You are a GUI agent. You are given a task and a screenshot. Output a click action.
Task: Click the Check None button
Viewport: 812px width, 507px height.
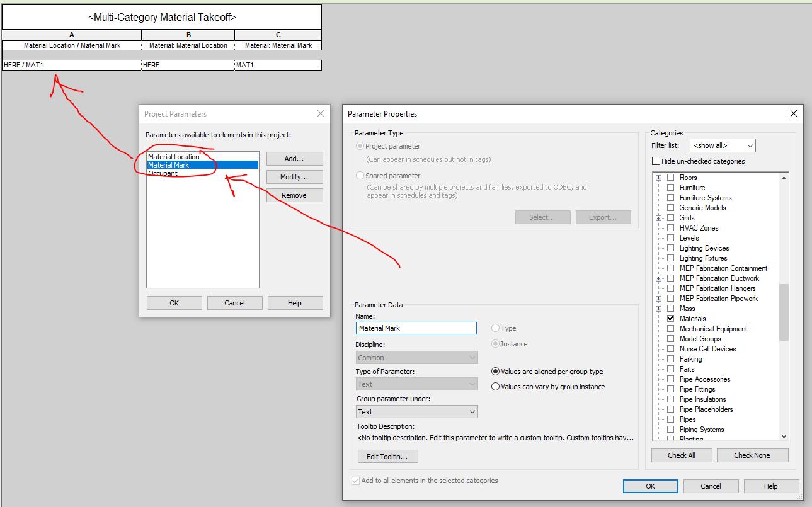[752, 455]
